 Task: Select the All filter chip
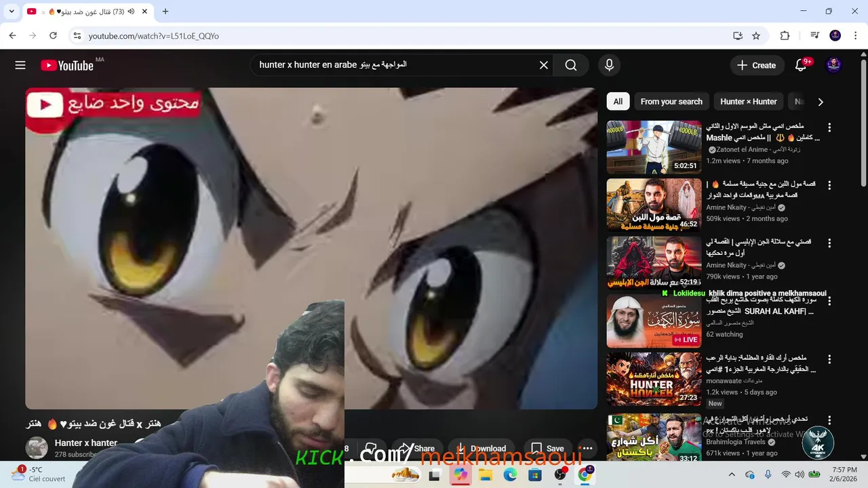coord(618,102)
